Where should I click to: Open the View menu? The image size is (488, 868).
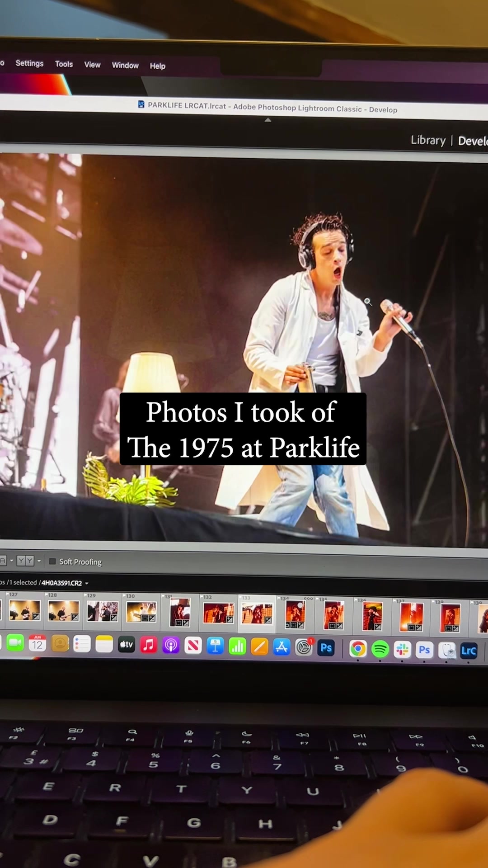tap(92, 65)
